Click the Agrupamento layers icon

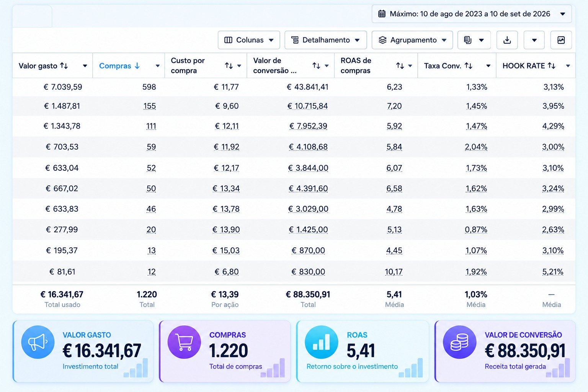tap(382, 40)
